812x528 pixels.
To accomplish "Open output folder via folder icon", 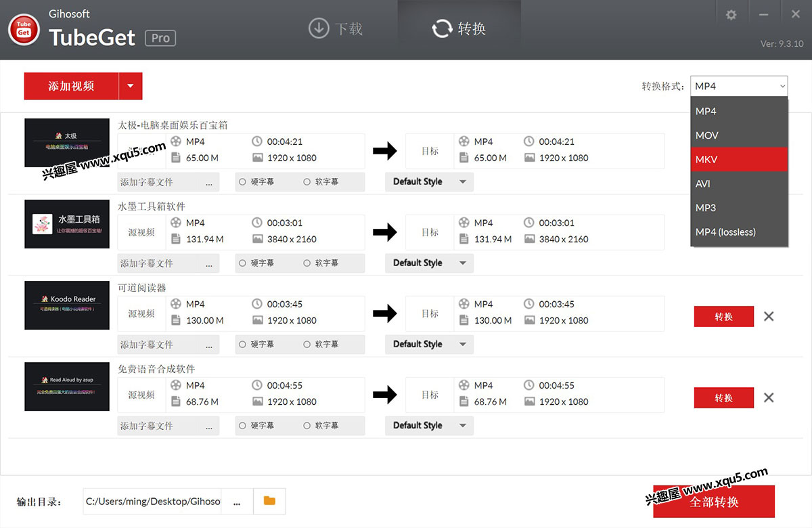I will click(269, 502).
